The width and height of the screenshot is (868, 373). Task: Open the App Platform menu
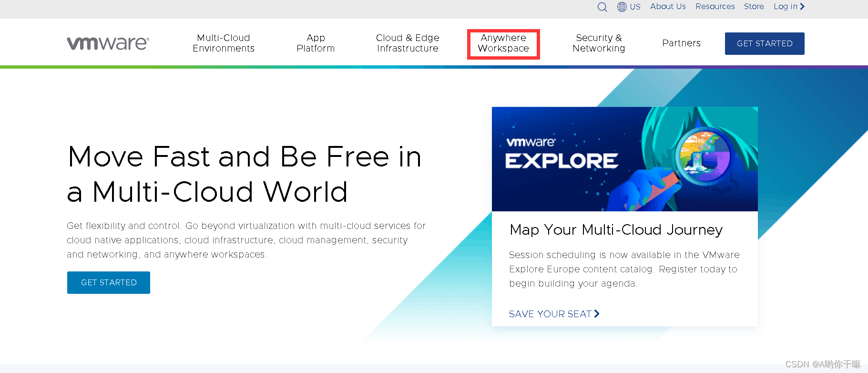(x=316, y=43)
